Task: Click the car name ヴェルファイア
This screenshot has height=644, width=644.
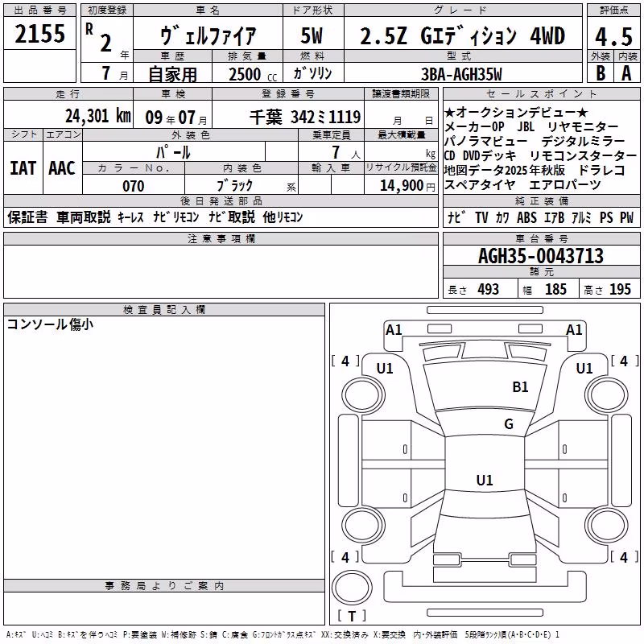Action: (x=208, y=35)
